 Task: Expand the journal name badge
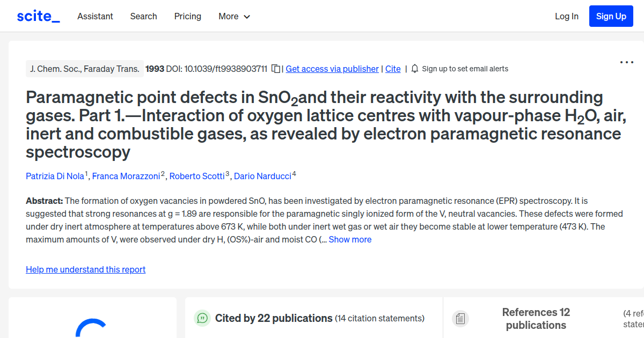tap(84, 69)
